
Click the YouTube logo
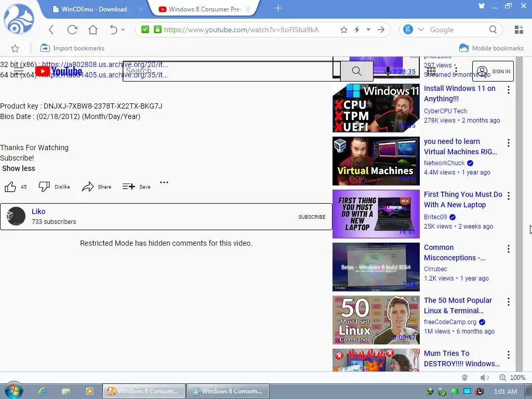pyautogui.click(x=58, y=71)
